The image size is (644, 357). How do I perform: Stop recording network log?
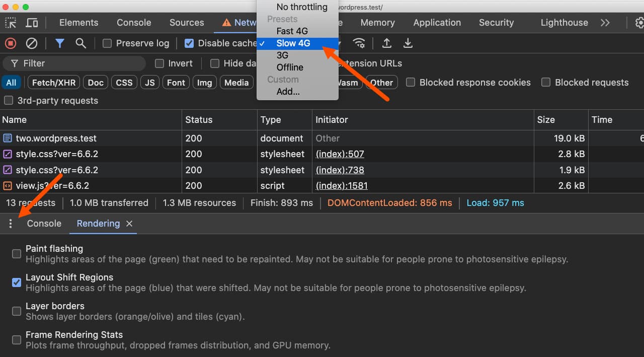click(11, 43)
